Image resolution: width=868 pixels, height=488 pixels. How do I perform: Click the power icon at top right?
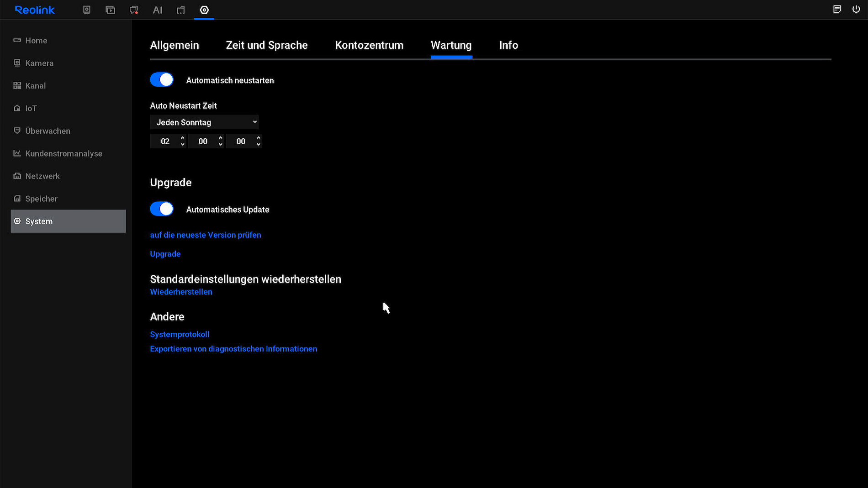(x=856, y=9)
